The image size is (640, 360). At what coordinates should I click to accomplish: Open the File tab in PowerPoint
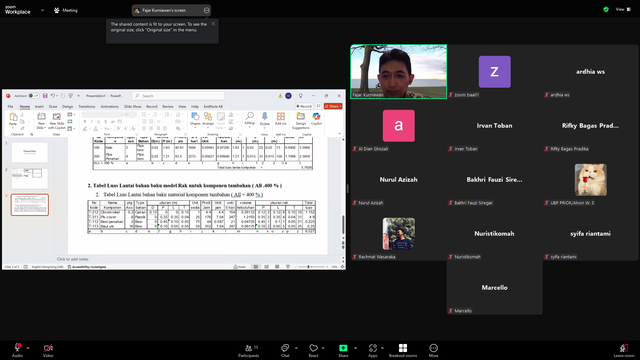[x=11, y=107]
